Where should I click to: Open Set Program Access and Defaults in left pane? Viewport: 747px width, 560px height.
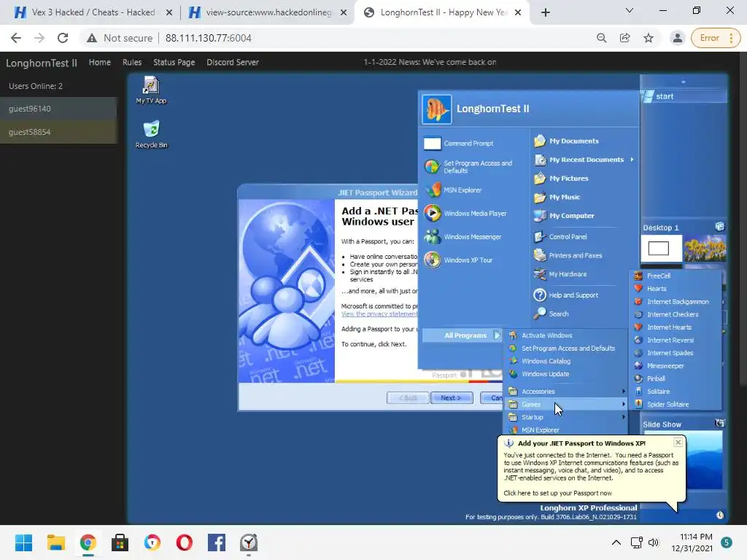tap(468, 167)
